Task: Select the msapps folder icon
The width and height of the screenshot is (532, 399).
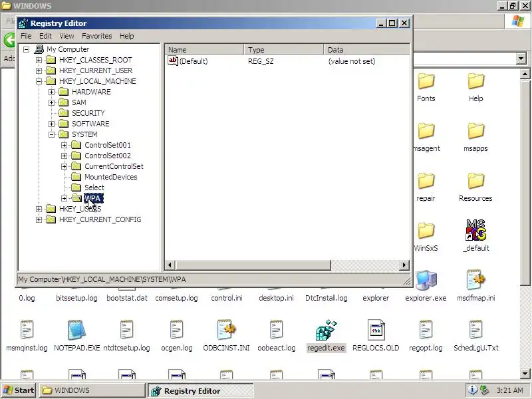Action: point(475,131)
